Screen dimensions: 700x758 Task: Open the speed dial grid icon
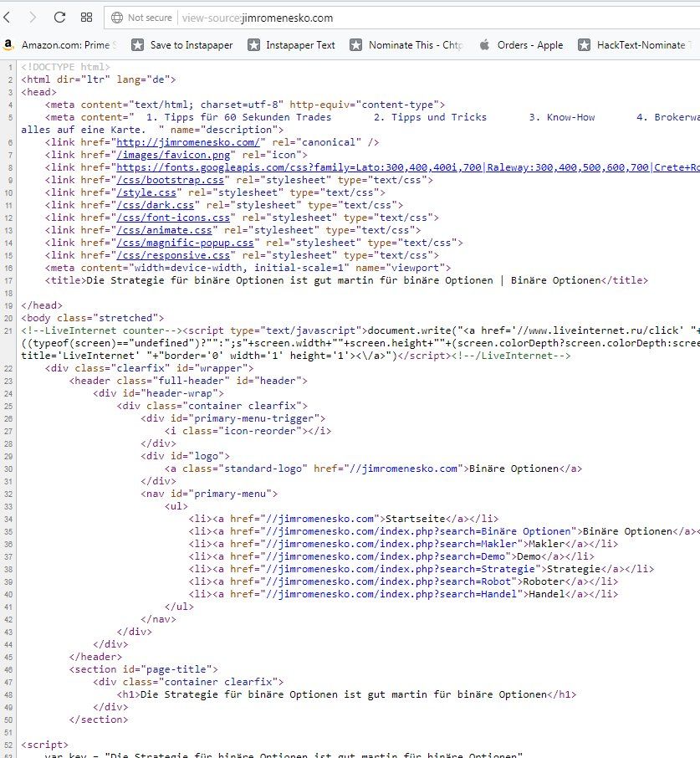tap(86, 18)
